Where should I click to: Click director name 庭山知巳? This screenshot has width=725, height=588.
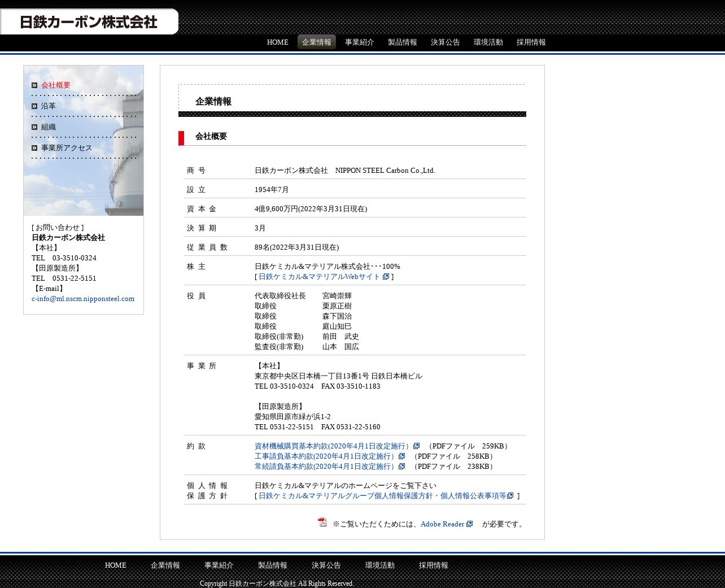(337, 326)
